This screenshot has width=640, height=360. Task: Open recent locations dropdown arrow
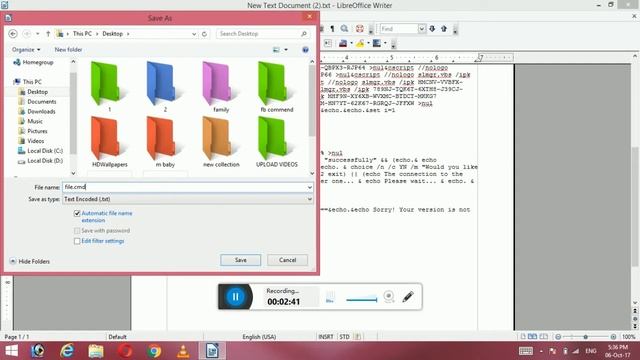pos(38,34)
